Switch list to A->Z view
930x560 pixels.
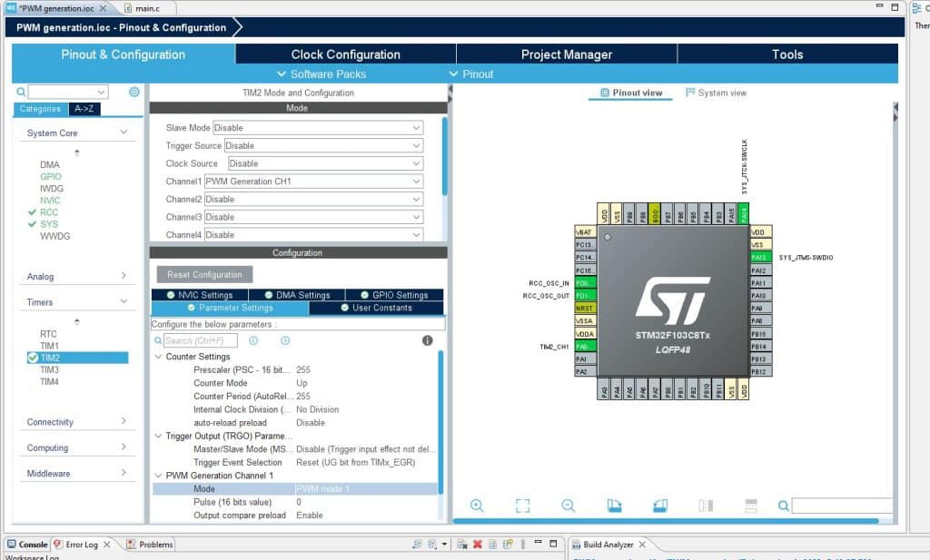pos(84,109)
